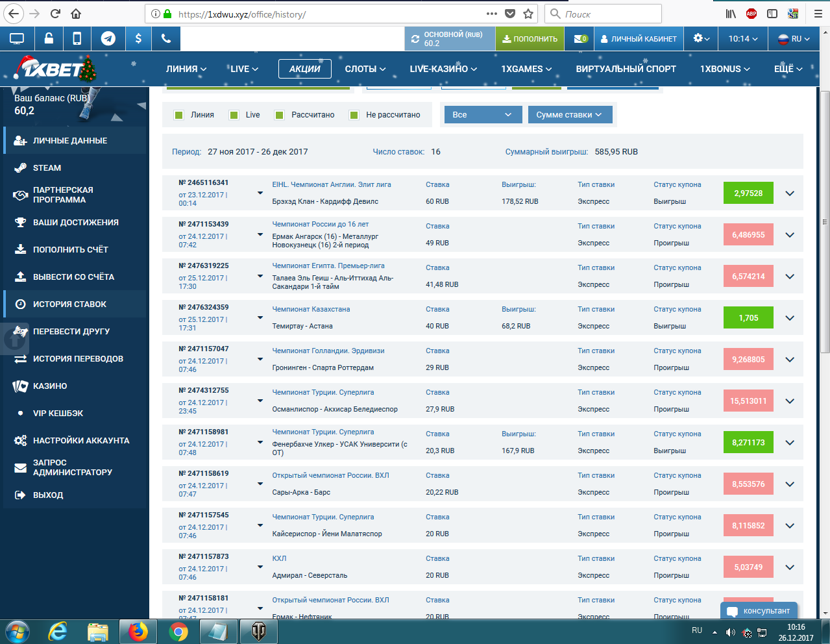
Task: Open the консультант chat widget
Action: [759, 611]
